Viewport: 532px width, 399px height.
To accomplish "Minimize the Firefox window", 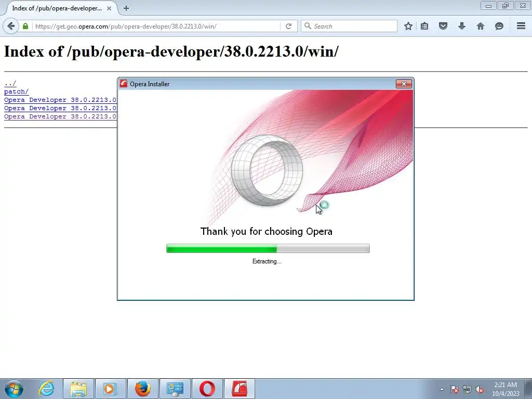I will (488, 6).
